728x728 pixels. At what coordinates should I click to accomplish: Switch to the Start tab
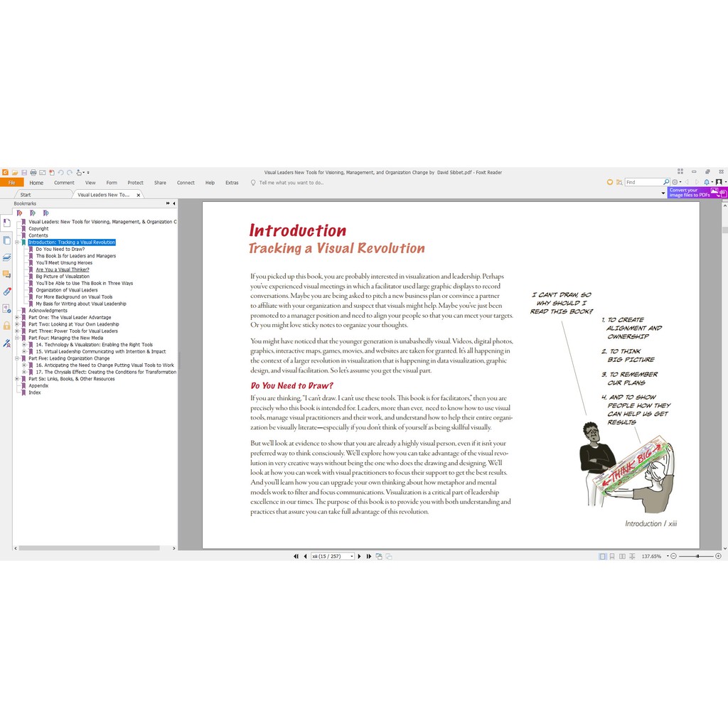click(26, 194)
